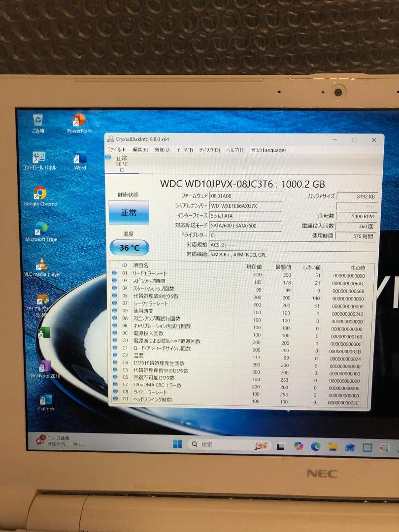Click the status icon of row 01 リードエラーレート
399x532 pixels.
coord(114,273)
